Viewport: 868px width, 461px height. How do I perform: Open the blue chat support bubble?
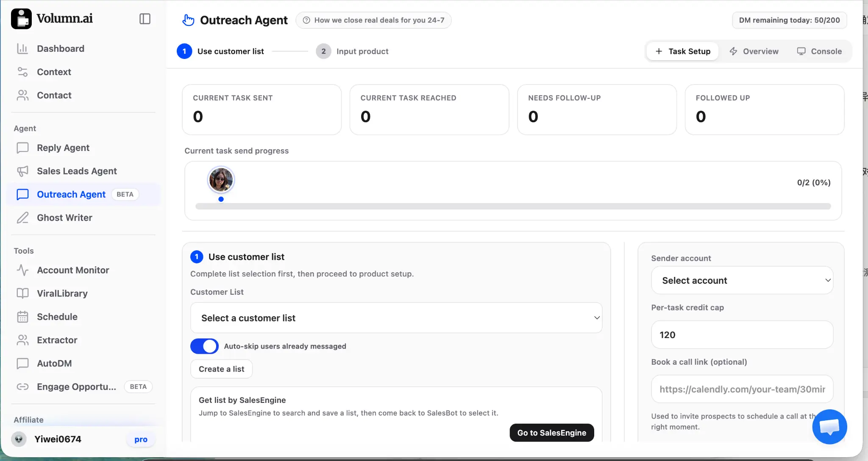829,427
